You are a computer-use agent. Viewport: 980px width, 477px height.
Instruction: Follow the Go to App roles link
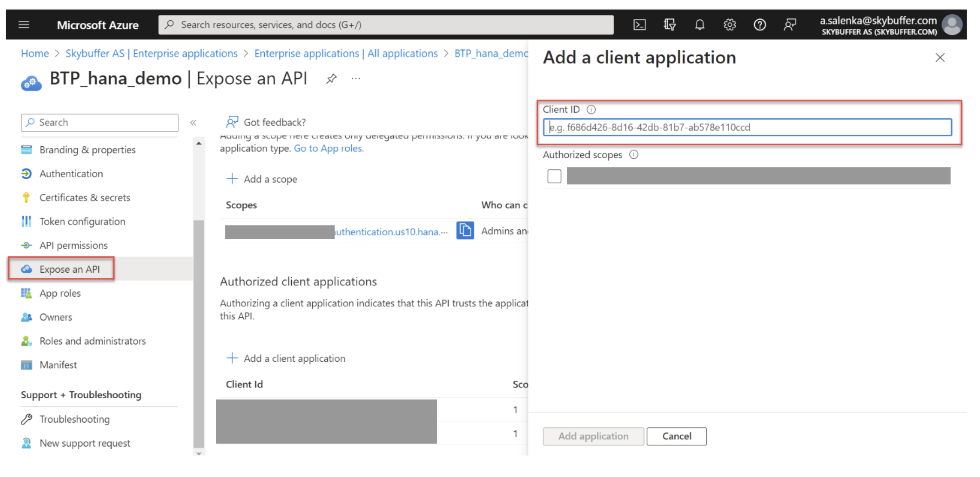click(329, 148)
